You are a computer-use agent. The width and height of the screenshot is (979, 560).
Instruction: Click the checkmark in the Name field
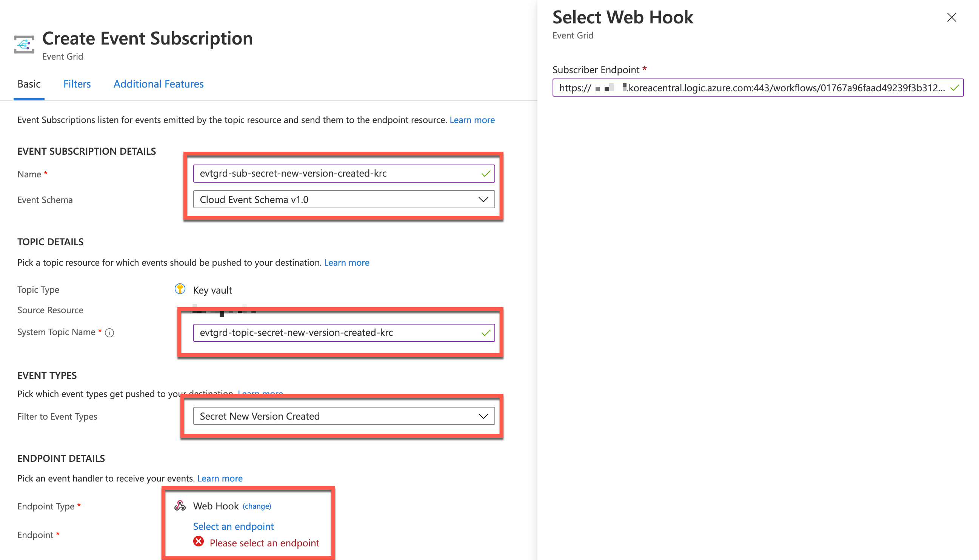click(485, 174)
